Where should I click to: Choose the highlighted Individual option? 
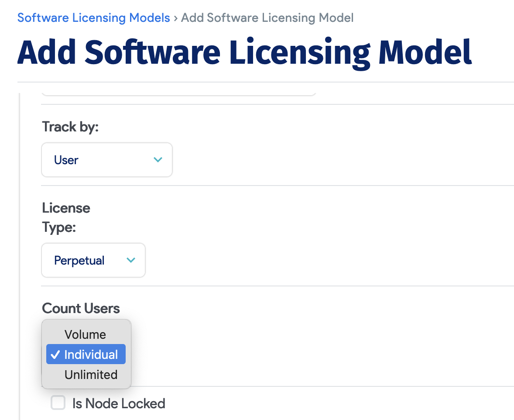(x=91, y=355)
